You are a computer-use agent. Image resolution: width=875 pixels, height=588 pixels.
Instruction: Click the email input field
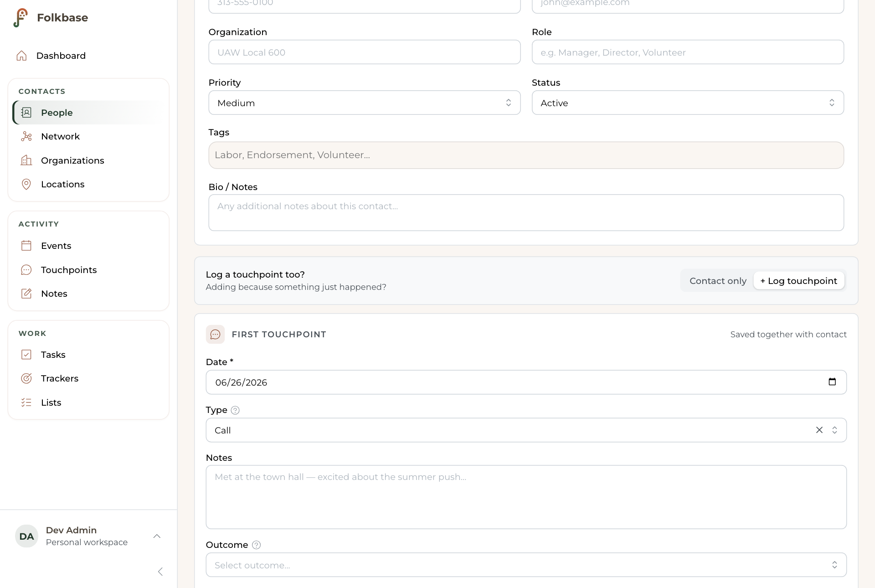(x=688, y=5)
